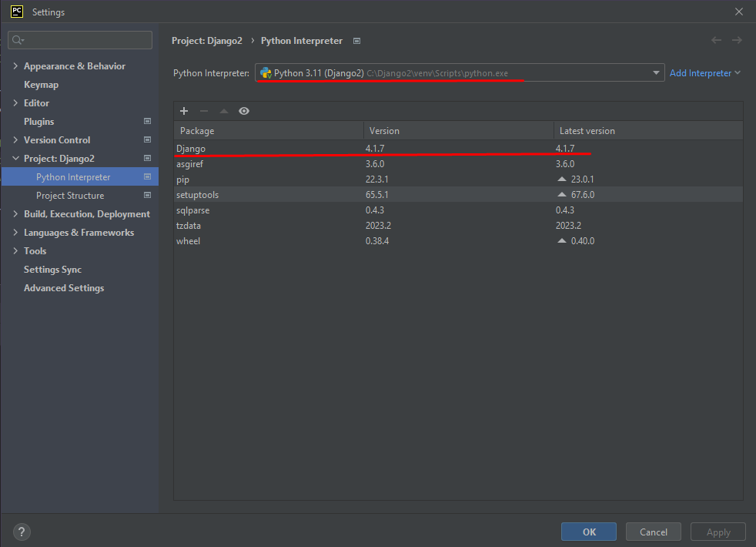This screenshot has height=547, width=756.
Task: Click the search magnifier icon
Action: click(18, 40)
